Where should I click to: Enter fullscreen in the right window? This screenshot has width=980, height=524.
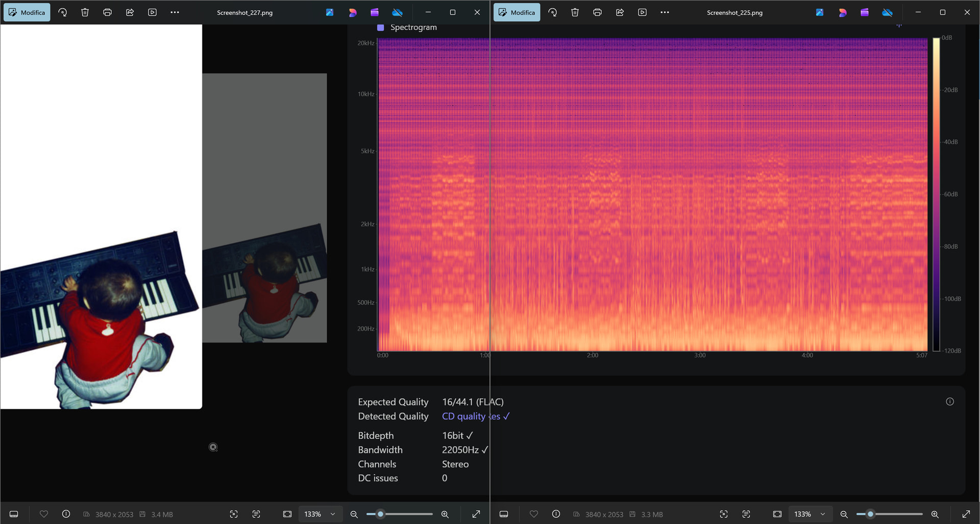[x=966, y=514]
